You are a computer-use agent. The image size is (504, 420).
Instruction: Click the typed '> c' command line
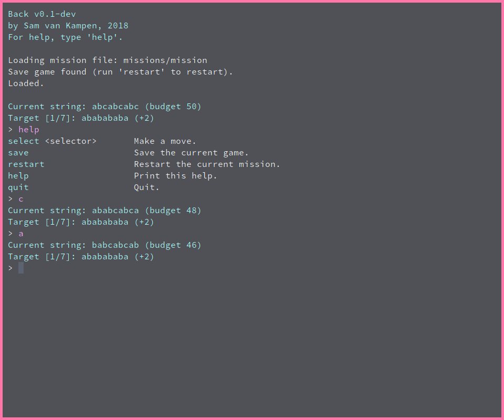tap(16, 199)
